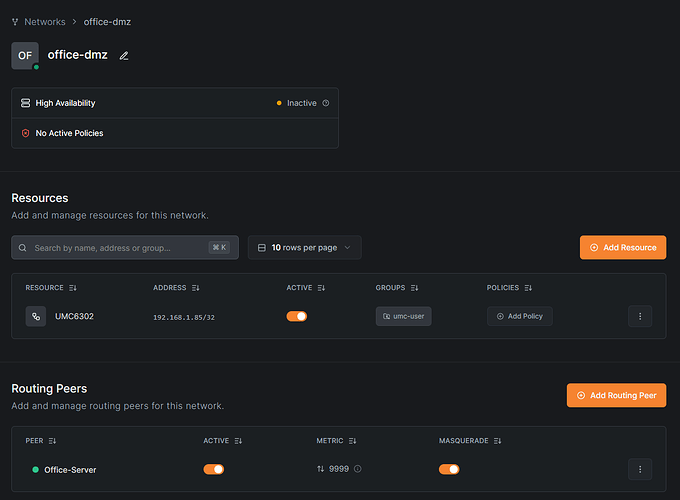The width and height of the screenshot is (680, 500).
Task: Click the metric 9999 info icon
Action: [x=358, y=469]
